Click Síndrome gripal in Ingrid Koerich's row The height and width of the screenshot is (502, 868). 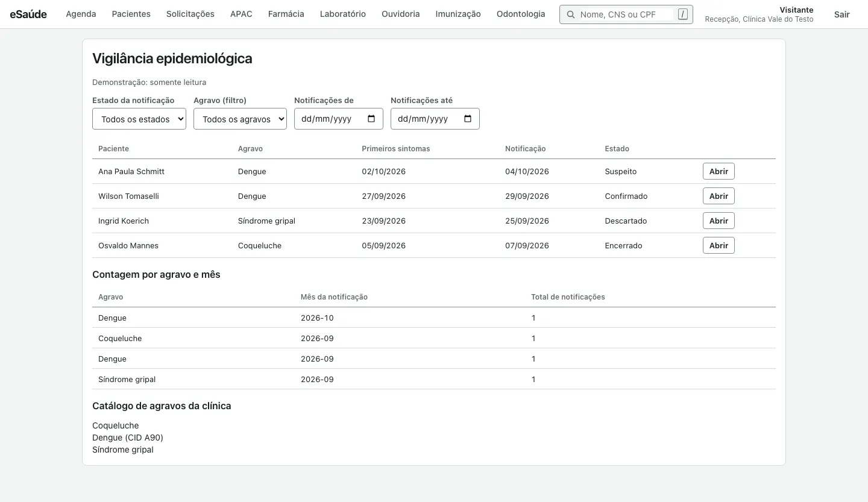(266, 221)
